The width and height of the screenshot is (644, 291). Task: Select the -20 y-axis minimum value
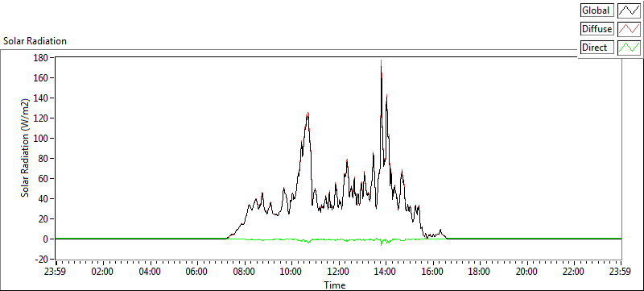click(42, 260)
